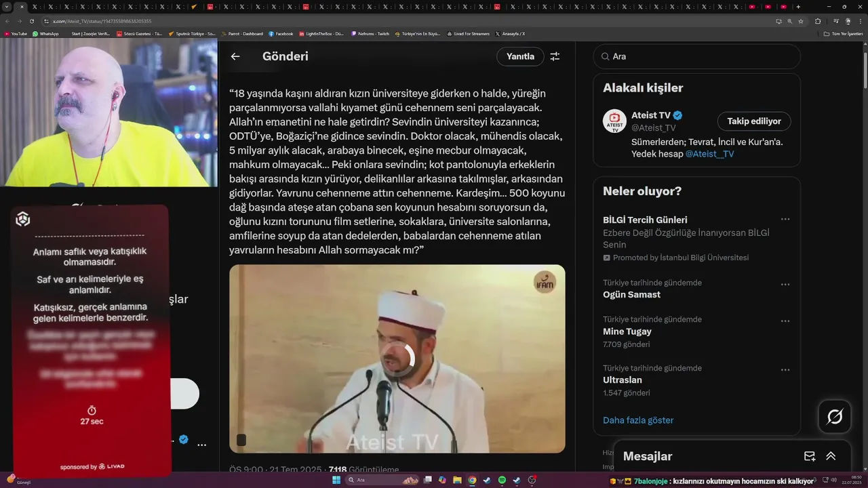The image size is (868, 488).
Task: Open the Tüm Yer İşaretleri folder
Action: [x=843, y=33]
